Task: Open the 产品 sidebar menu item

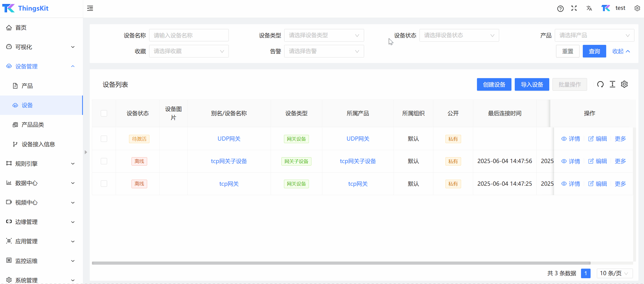Action: coord(27,86)
